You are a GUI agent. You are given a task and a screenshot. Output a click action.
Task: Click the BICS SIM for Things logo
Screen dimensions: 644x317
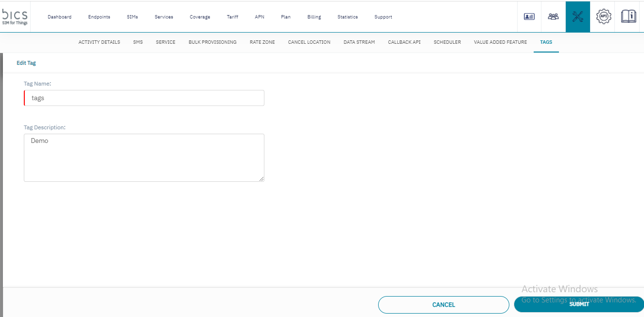(15, 17)
